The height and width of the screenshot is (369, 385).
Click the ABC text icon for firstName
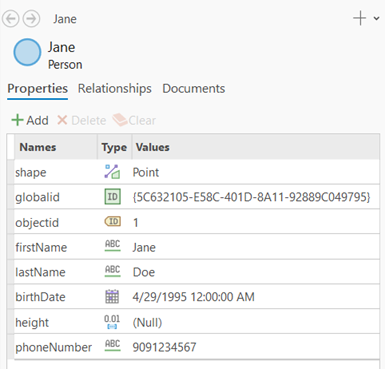(x=113, y=246)
